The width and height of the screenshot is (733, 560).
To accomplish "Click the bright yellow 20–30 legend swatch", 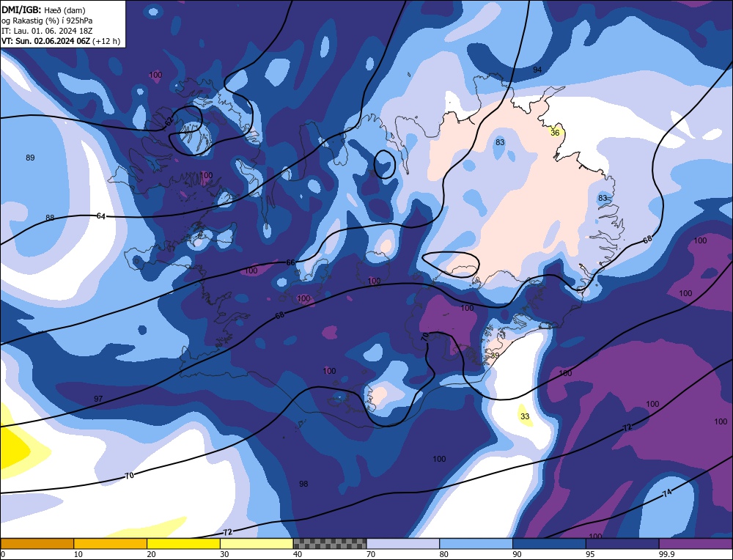I will point(183,543).
